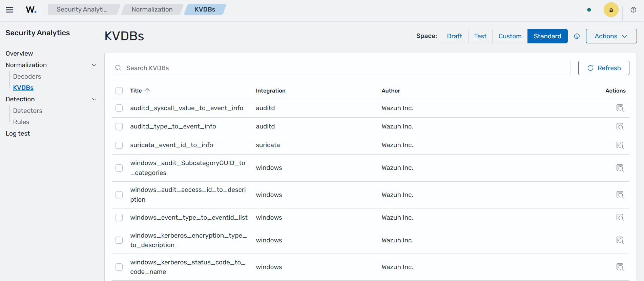This screenshot has height=281, width=644.
Task: Go to Normalization breadcrumb
Action: coord(152,9)
